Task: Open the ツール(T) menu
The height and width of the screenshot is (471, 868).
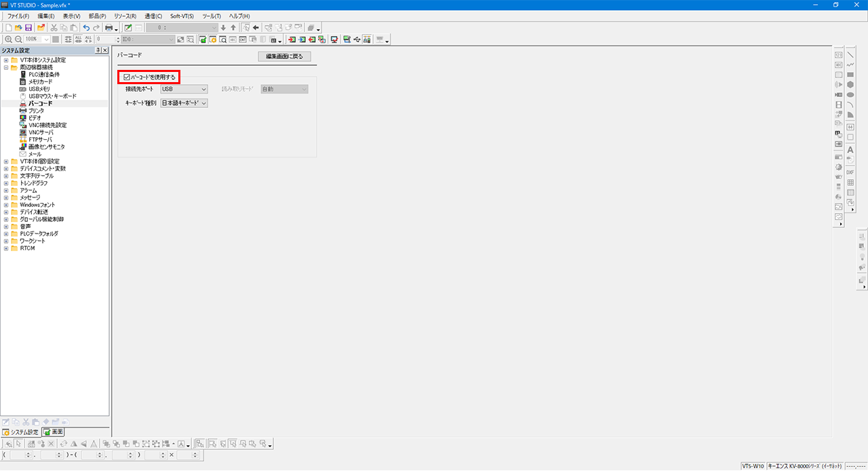Action: click(212, 16)
